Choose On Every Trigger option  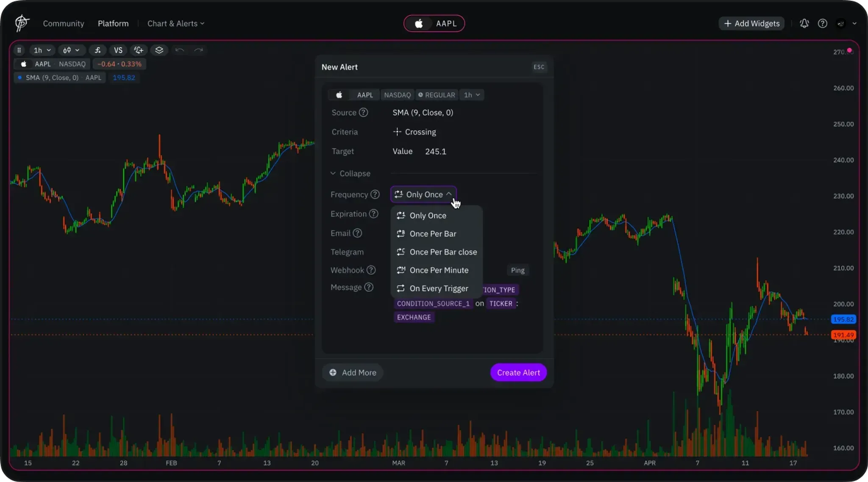click(439, 288)
